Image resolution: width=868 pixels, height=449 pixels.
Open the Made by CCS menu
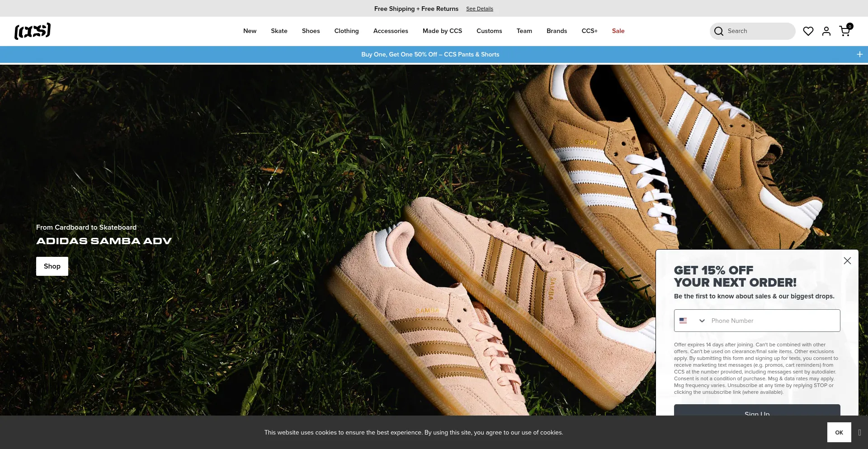coord(442,31)
